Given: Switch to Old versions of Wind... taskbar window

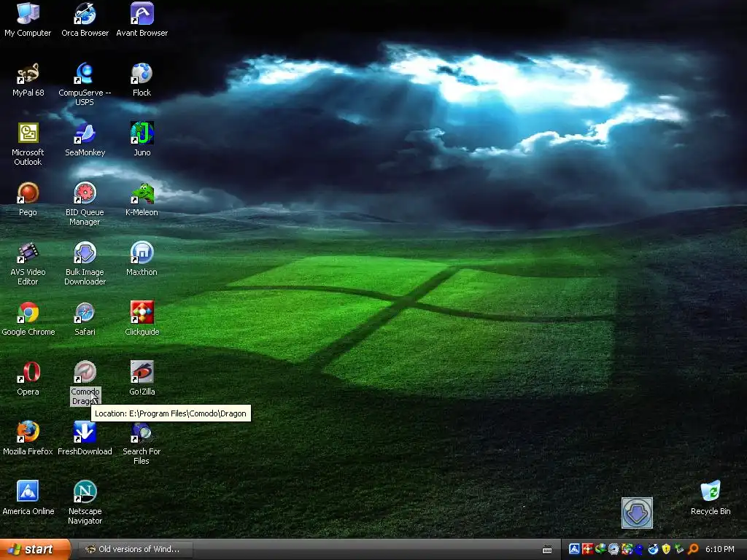Looking at the screenshot, I should (x=135, y=549).
